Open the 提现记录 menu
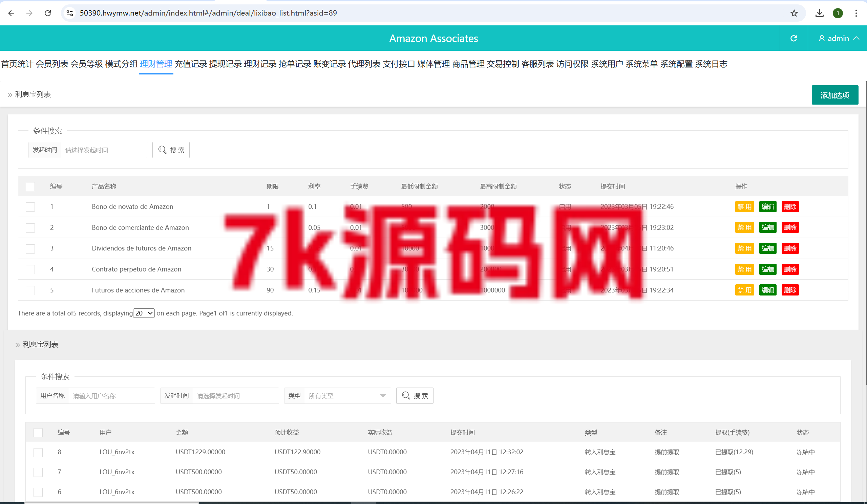The height and width of the screenshot is (504, 867). click(x=225, y=64)
